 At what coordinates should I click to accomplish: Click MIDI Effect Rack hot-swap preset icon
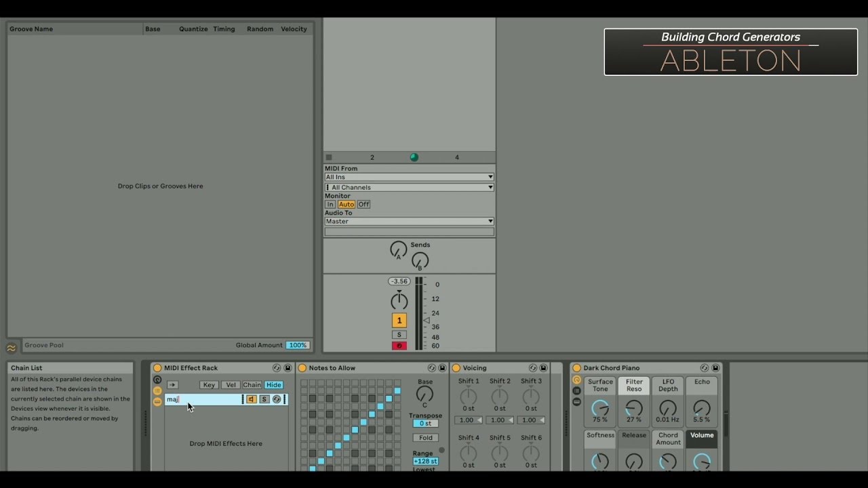(277, 368)
